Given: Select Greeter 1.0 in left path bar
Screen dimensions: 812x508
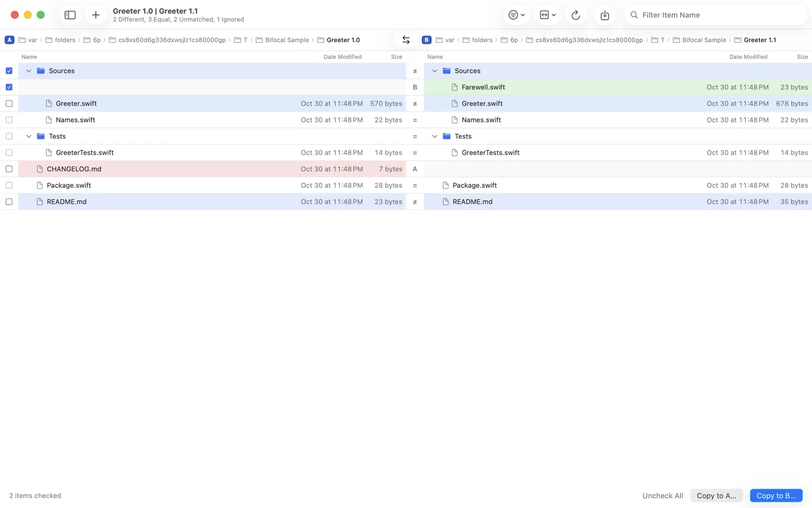Looking at the screenshot, I should (x=339, y=40).
